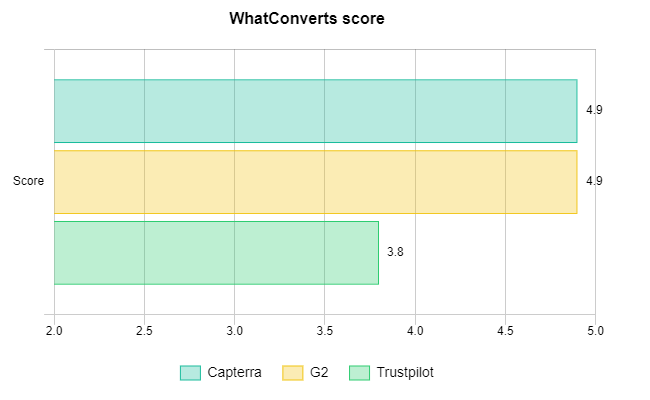This screenshot has width=650, height=400.
Task: Click the 4.9 label beside Capterra bar
Action: (594, 110)
